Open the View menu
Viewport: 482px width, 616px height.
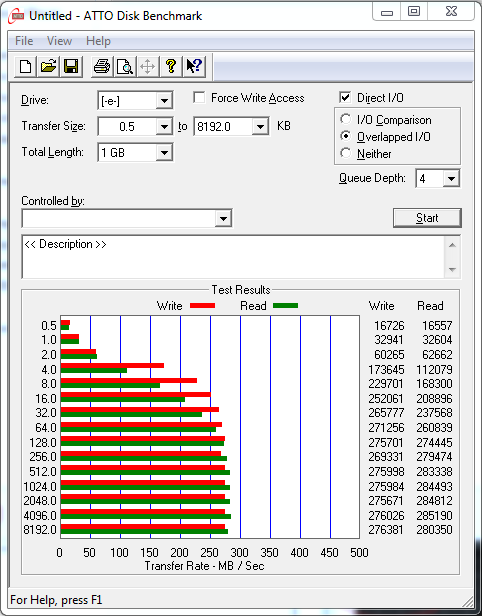59,41
